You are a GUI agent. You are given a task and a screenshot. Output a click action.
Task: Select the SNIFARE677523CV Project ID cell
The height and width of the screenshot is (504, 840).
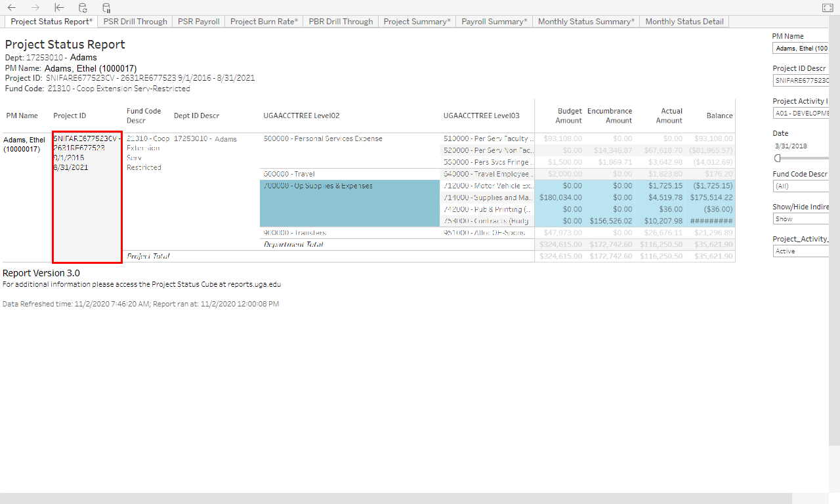[x=87, y=198]
